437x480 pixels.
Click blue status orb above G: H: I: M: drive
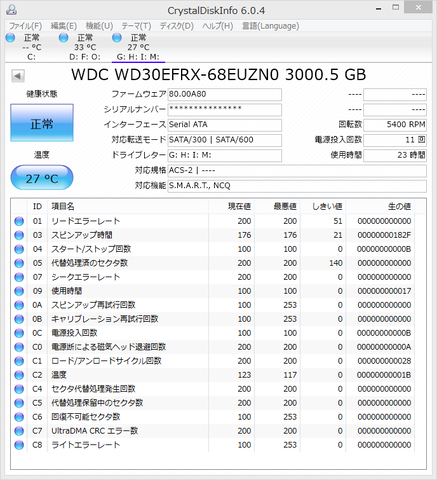tap(117, 38)
